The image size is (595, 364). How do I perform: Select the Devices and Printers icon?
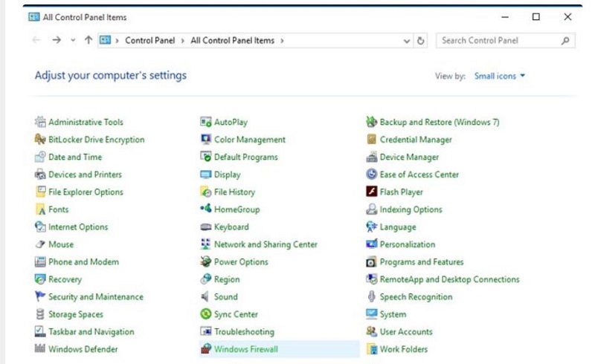(x=40, y=174)
